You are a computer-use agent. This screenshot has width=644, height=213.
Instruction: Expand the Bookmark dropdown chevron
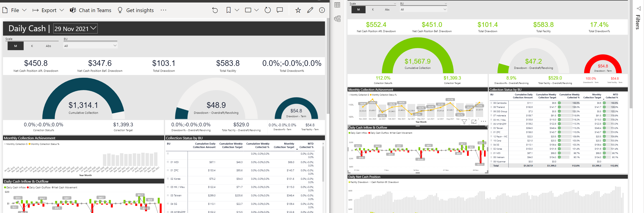(237, 10)
